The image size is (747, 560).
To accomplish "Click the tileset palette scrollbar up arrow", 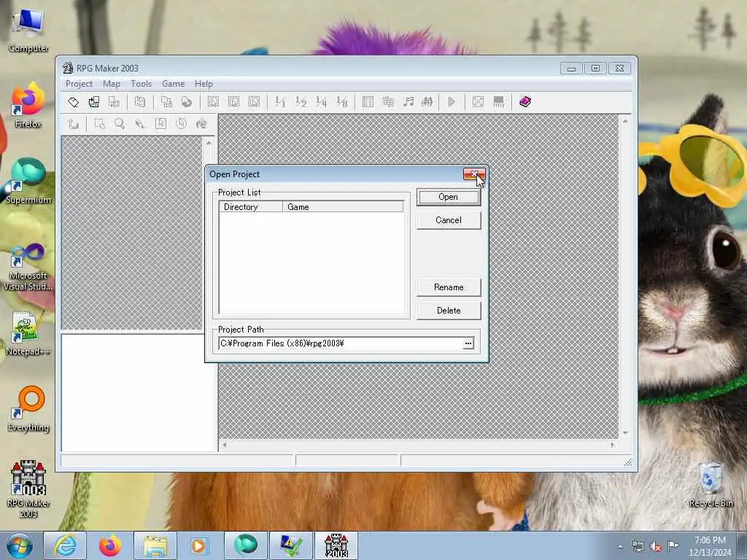I will pos(209,143).
